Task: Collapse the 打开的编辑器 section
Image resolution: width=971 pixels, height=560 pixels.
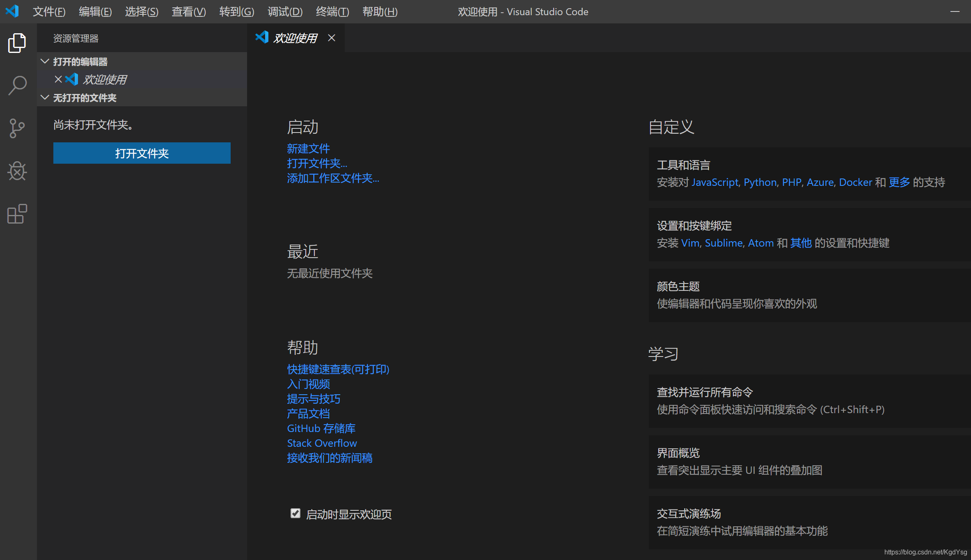Action: (x=45, y=62)
